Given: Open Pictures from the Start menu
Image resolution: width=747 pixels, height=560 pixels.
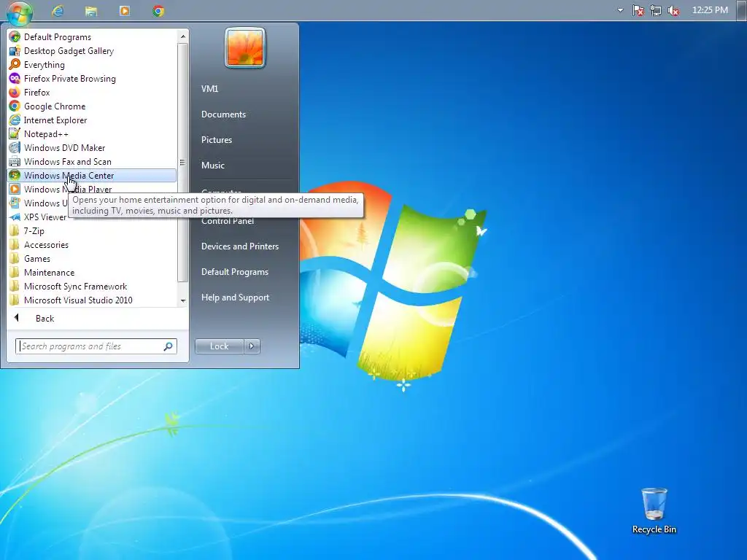Looking at the screenshot, I should point(216,139).
